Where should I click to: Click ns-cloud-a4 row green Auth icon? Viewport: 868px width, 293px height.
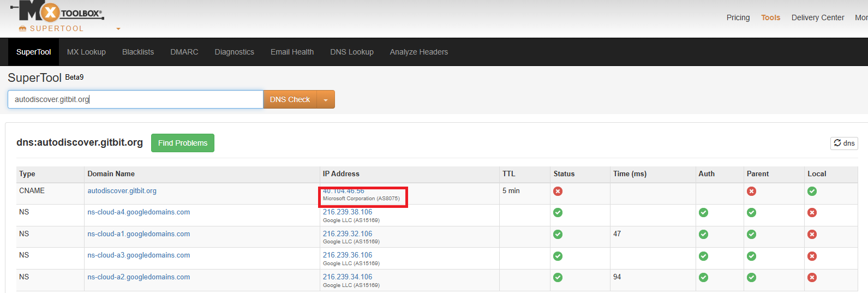[703, 212]
